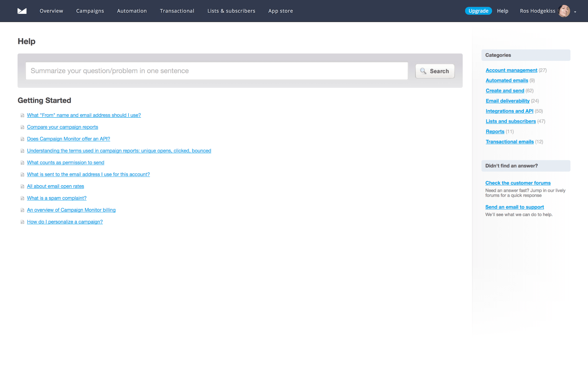588x382 pixels.
Task: Go to Campaigns in top navigation
Action: 90,11
